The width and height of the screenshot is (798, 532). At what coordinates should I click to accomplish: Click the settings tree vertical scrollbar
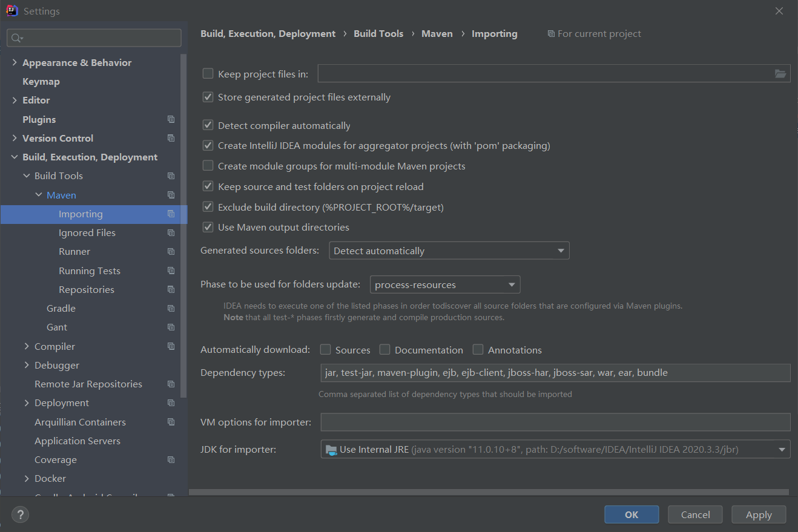pos(184,225)
